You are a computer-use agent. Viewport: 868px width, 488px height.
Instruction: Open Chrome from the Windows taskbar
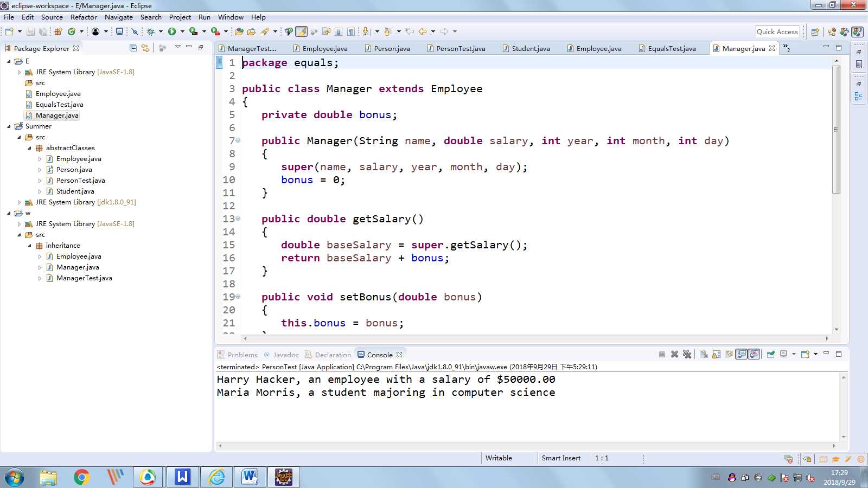[81, 477]
